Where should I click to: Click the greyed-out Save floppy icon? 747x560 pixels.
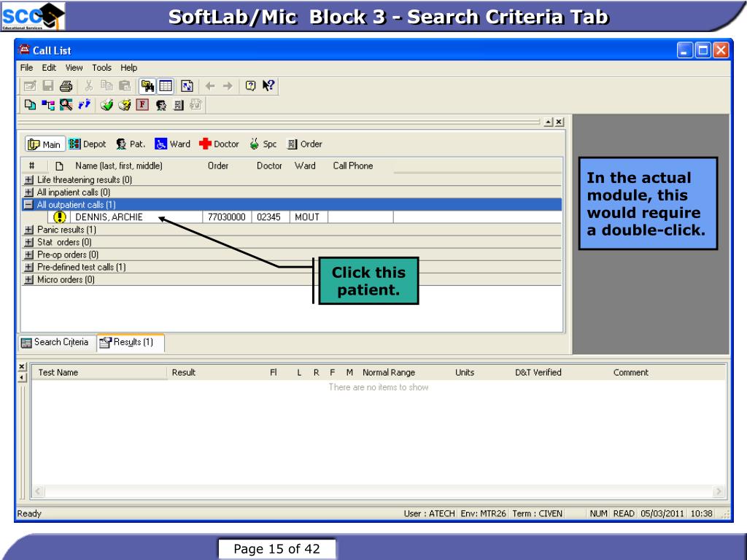[47, 86]
